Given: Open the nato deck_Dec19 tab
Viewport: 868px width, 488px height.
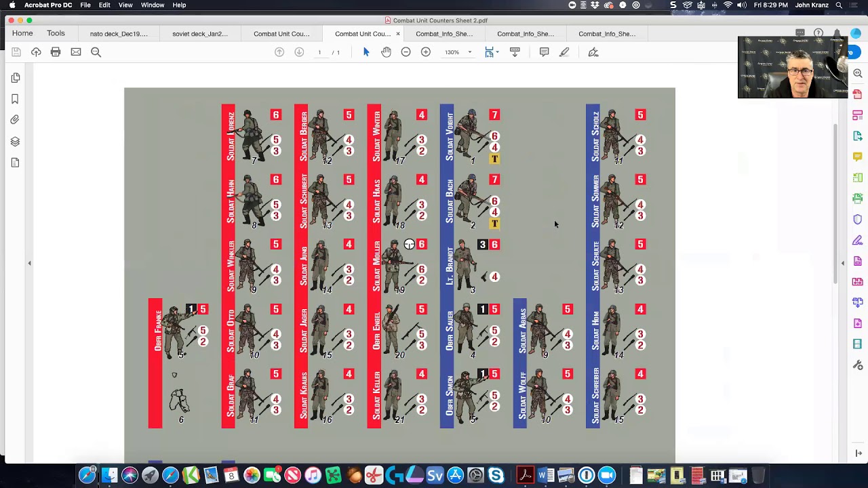Looking at the screenshot, I should tap(119, 34).
